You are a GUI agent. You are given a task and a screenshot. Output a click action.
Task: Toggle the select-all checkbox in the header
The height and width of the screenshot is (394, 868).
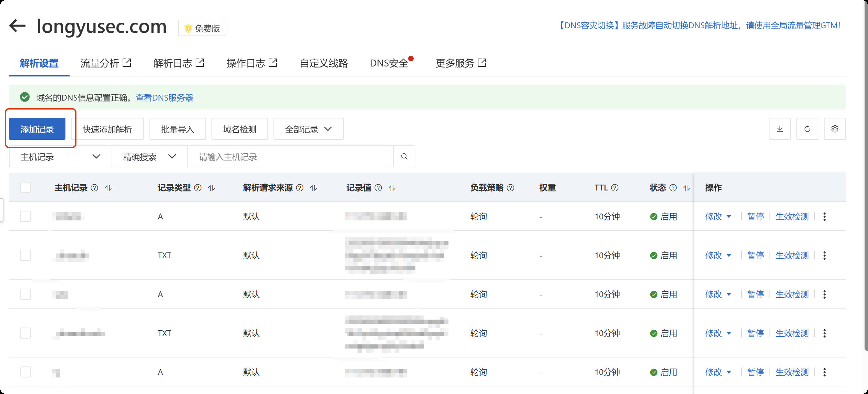[x=25, y=188]
